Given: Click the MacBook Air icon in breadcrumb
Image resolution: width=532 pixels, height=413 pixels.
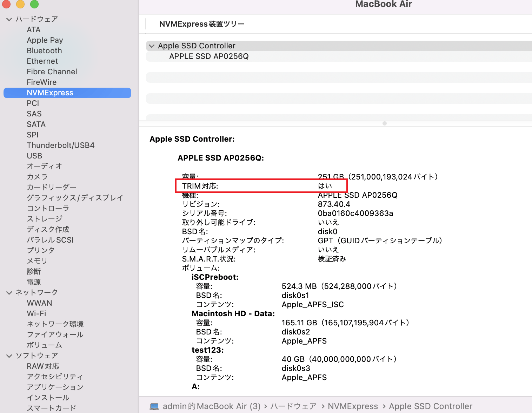Looking at the screenshot, I should (154, 406).
